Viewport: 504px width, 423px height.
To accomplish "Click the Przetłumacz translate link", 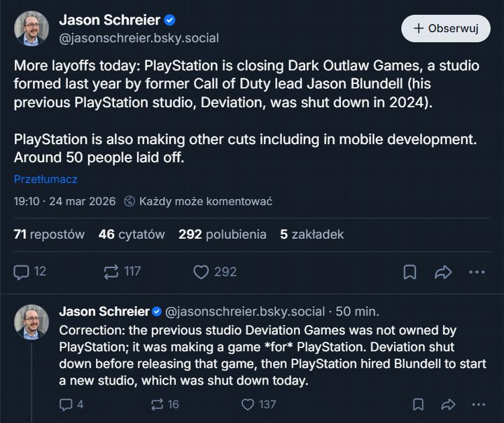I will [45, 179].
